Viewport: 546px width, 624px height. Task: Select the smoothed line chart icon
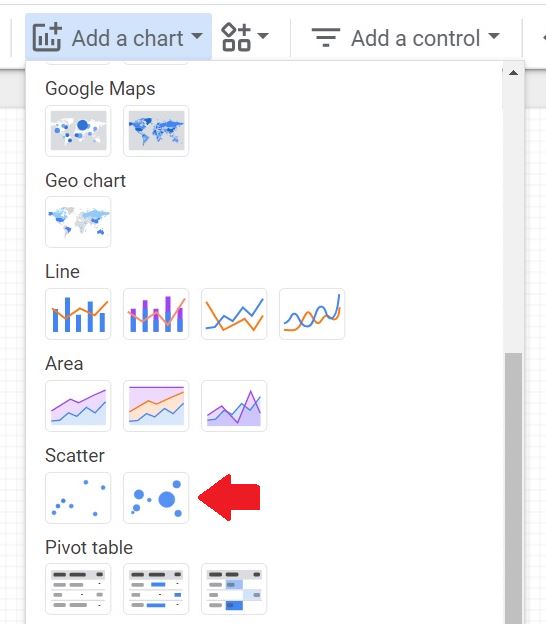tap(312, 314)
